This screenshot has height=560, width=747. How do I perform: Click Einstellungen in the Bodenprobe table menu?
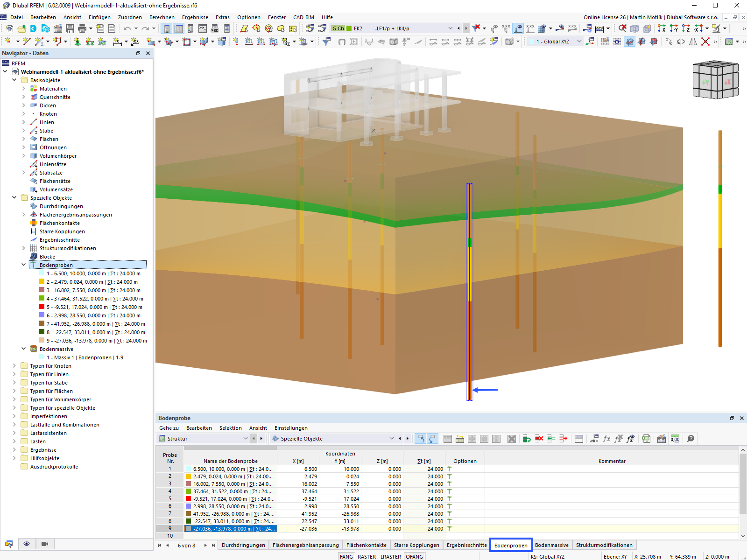click(x=290, y=428)
